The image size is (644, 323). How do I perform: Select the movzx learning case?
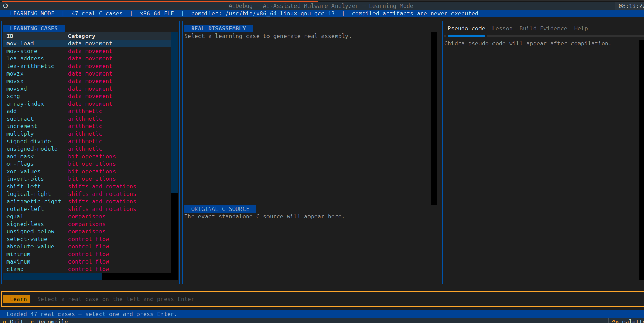pos(87,73)
